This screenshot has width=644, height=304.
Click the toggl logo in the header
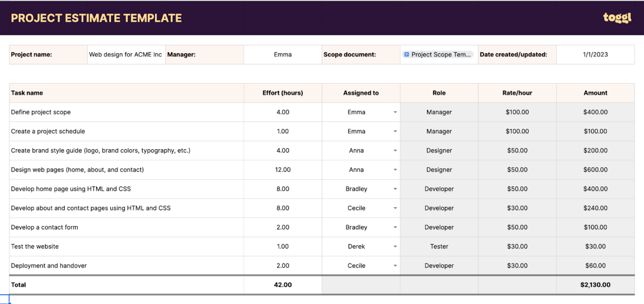point(617,18)
